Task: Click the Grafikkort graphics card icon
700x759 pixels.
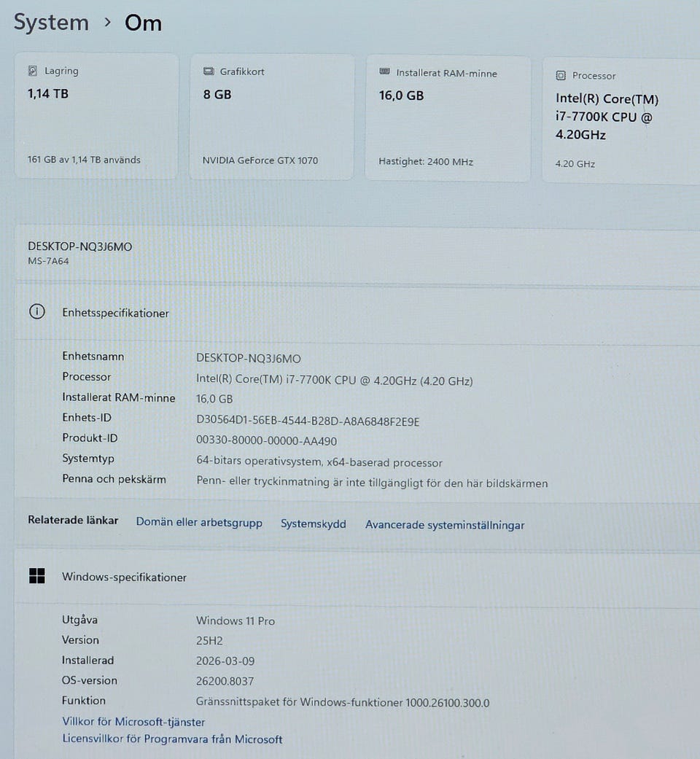Action: pos(209,71)
